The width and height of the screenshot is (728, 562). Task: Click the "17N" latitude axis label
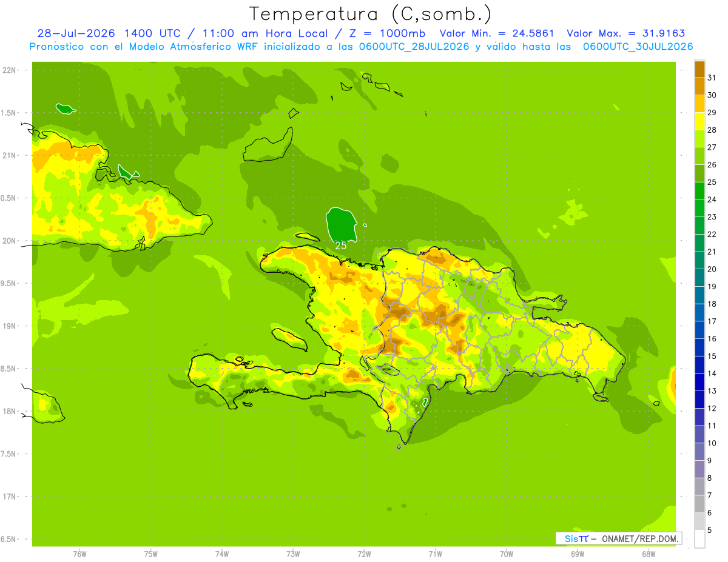pyautogui.click(x=10, y=497)
